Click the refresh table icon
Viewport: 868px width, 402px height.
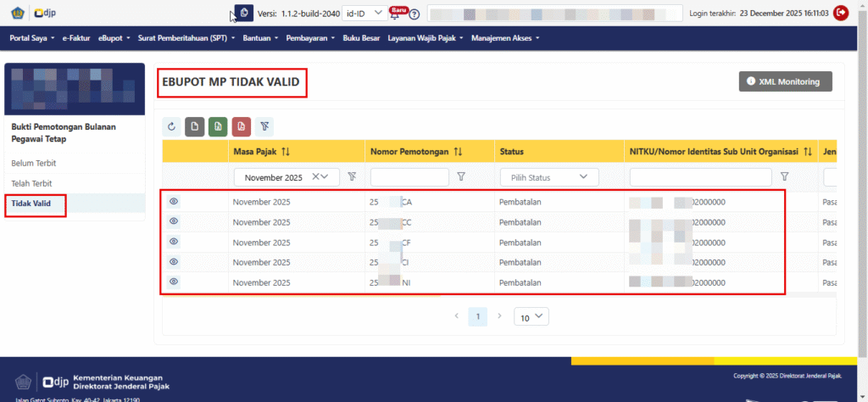click(172, 126)
